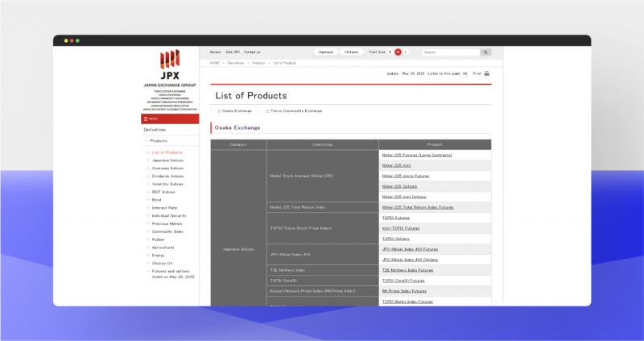
Task: Open the Visit JPX link
Action: tap(233, 52)
